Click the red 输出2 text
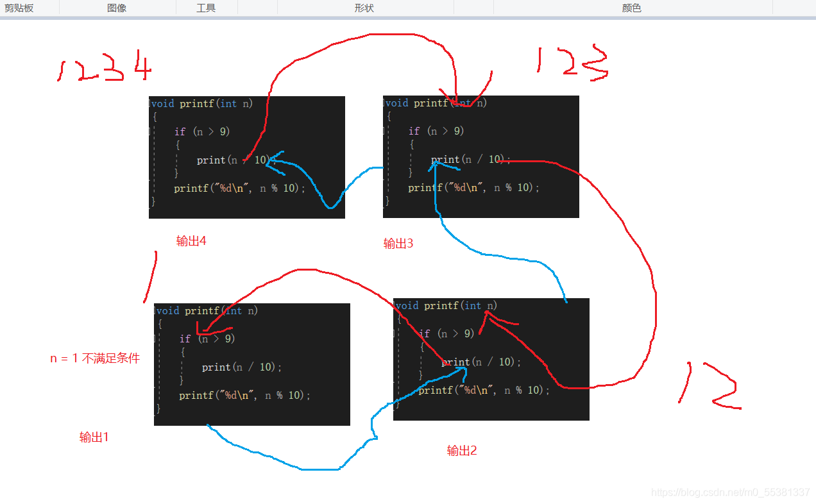 pyautogui.click(x=462, y=451)
